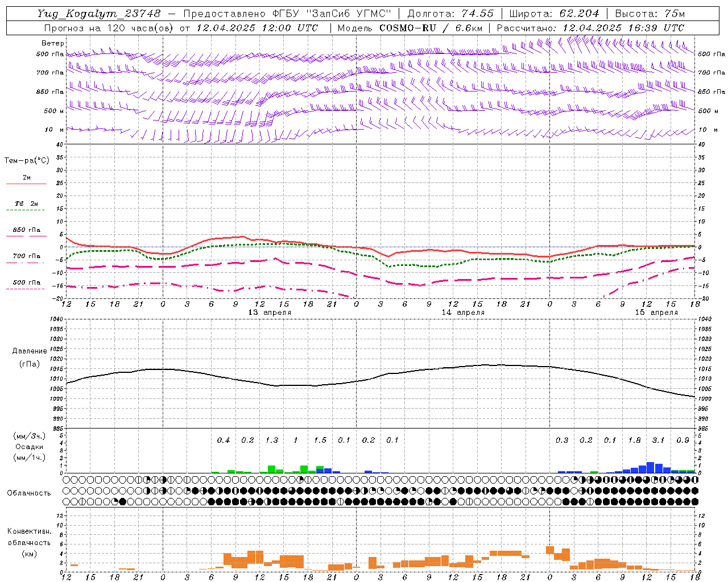This screenshot has width=728, height=582.
Task: Click the 'Конвективн.' convective cloud label
Action: pyautogui.click(x=29, y=531)
